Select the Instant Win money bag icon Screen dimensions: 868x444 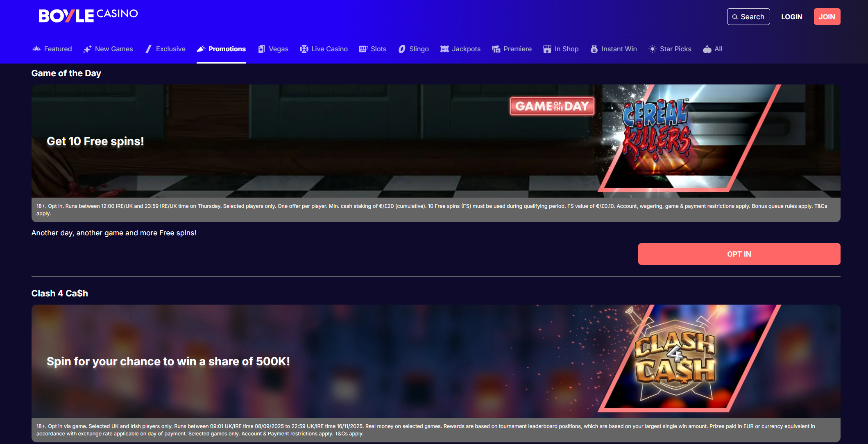(x=594, y=49)
